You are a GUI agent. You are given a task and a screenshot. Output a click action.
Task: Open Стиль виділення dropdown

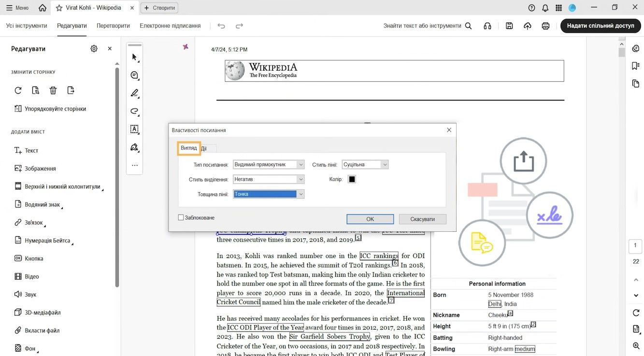point(269,179)
